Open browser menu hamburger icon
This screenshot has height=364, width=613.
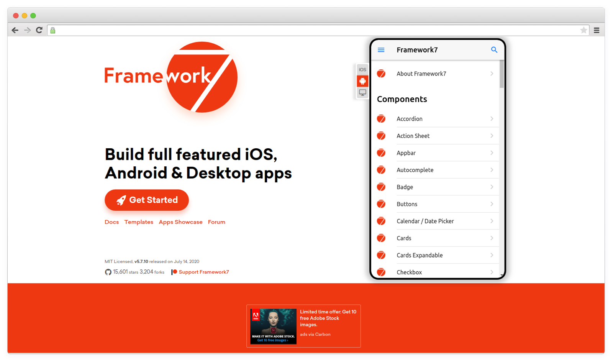(x=597, y=30)
